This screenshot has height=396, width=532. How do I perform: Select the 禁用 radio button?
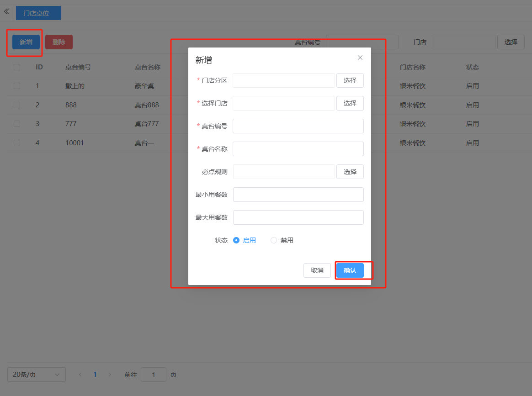tap(274, 240)
